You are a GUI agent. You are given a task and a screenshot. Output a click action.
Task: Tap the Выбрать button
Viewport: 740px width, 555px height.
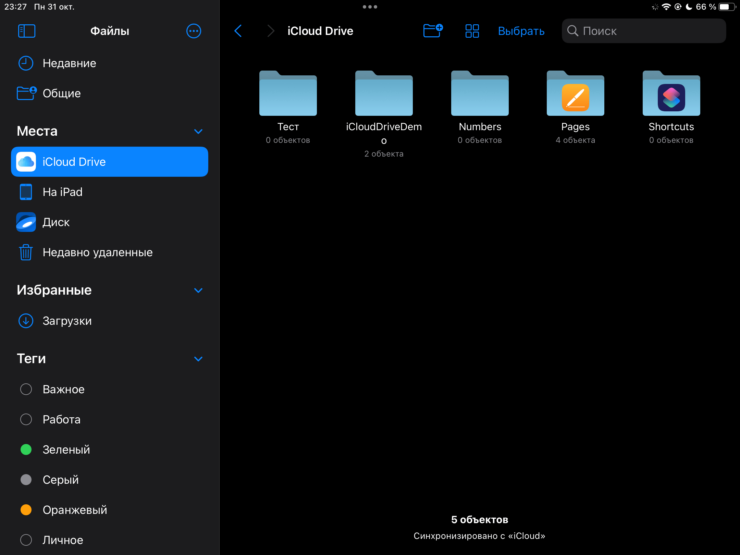pos(521,31)
